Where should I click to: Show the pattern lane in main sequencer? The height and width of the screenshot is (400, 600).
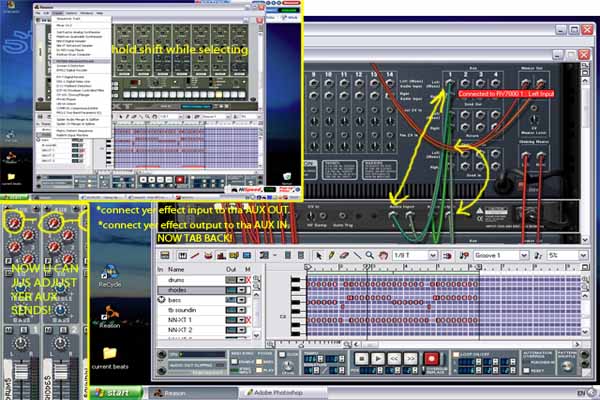tap(234, 255)
